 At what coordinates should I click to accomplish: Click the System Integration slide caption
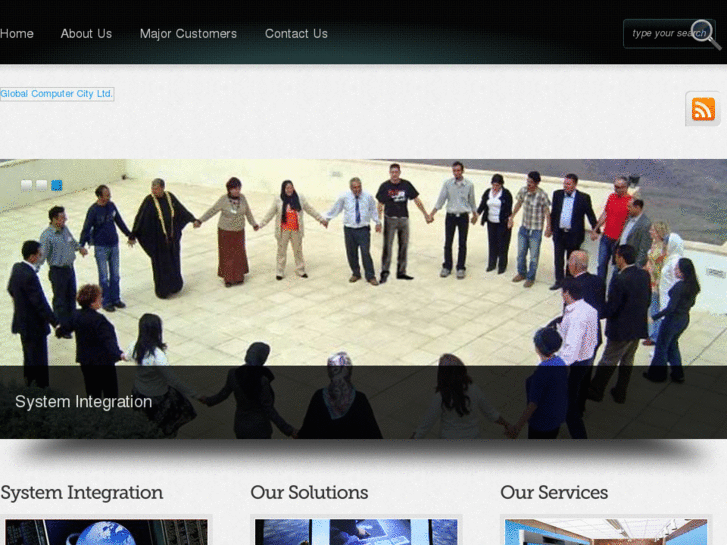[x=83, y=402]
